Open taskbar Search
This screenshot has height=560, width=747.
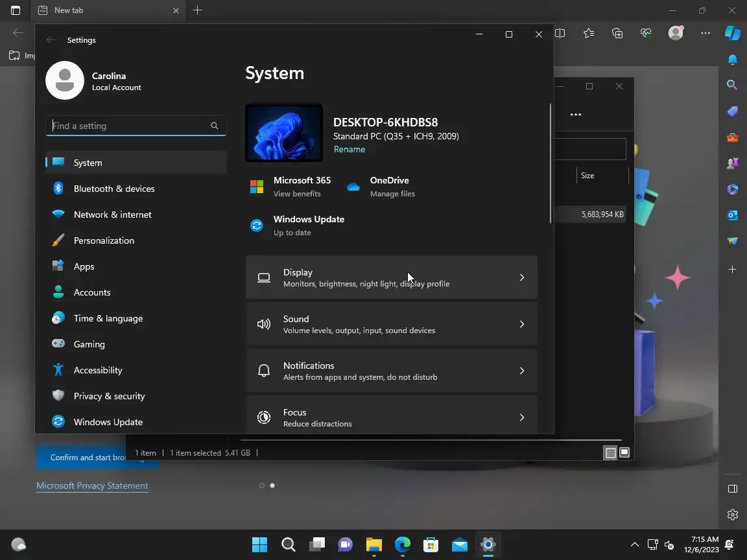pos(288,544)
